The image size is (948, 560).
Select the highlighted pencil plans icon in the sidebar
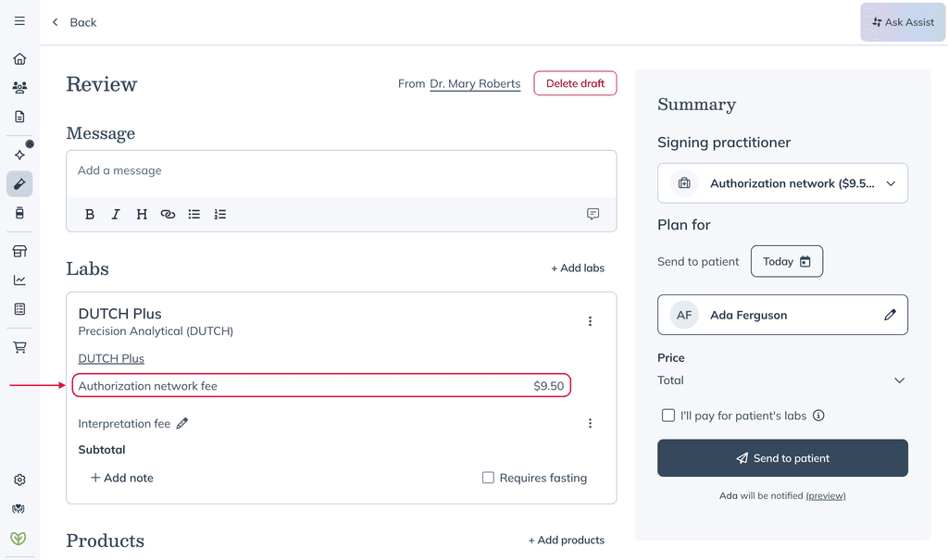[20, 184]
